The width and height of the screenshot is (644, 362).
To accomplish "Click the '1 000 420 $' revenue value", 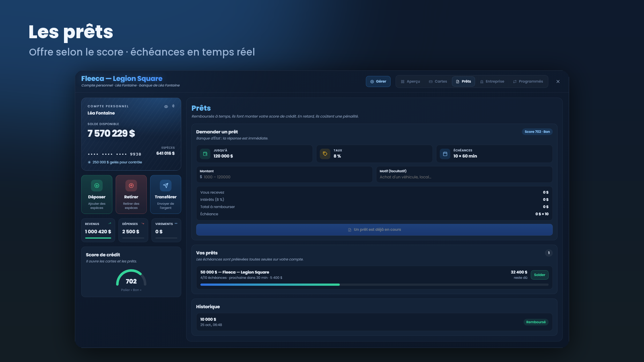I will click(98, 232).
